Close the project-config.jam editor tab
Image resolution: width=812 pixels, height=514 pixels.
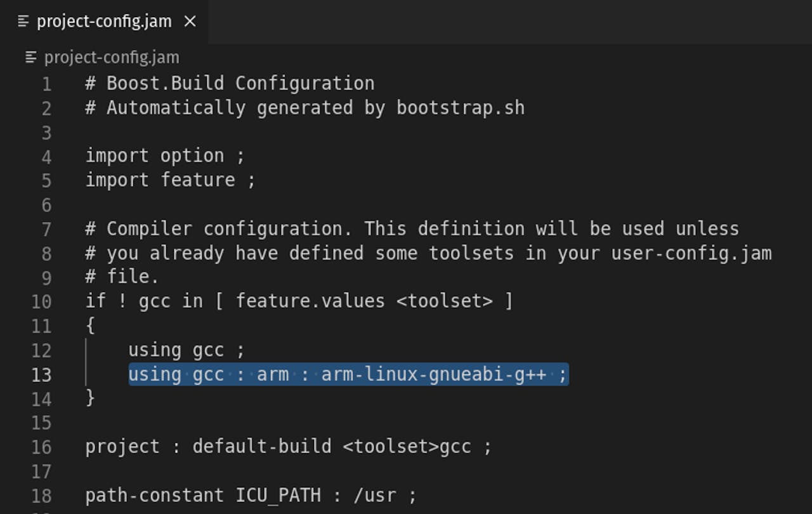[190, 22]
